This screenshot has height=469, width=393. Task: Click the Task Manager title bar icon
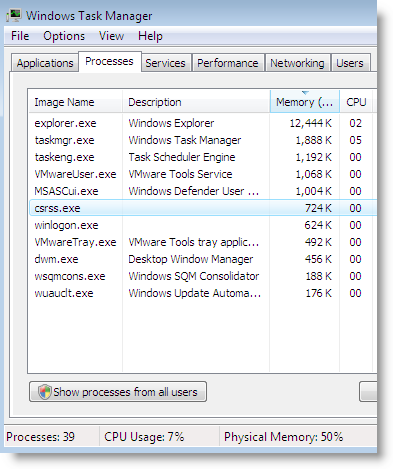click(14, 16)
